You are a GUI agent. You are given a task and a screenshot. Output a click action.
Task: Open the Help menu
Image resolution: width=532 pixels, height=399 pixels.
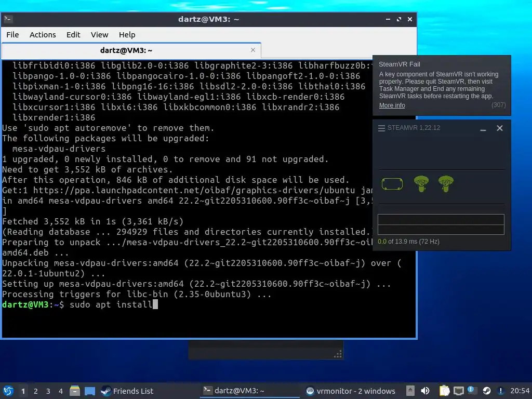pos(127,35)
